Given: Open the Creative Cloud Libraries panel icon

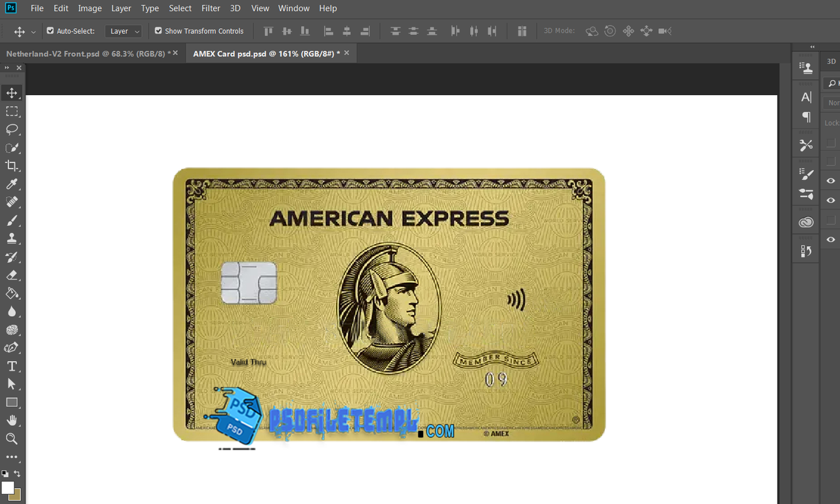Looking at the screenshot, I should pos(806,222).
